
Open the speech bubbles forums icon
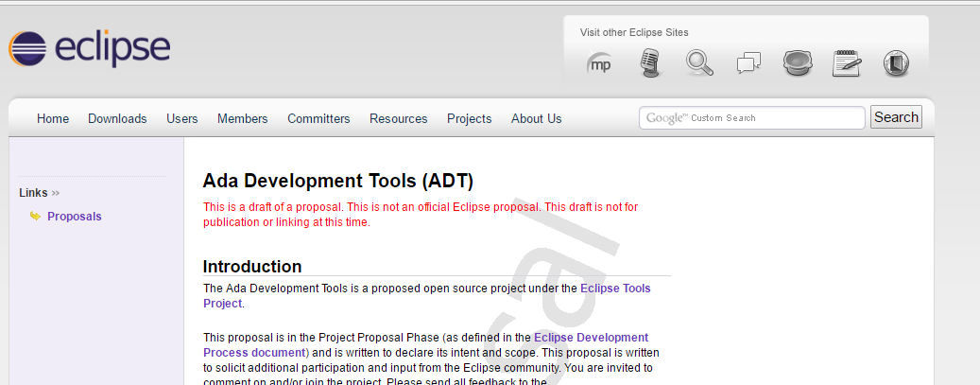click(748, 63)
